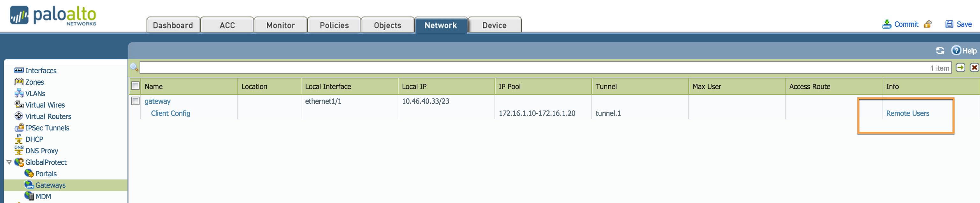
Task: Refresh the gateway list
Action: click(940, 51)
